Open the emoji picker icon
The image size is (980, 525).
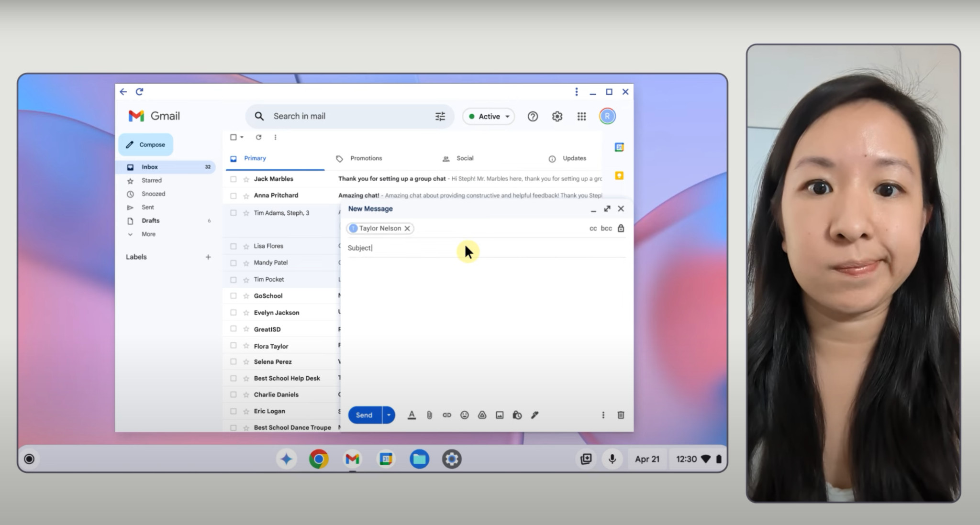(x=466, y=415)
